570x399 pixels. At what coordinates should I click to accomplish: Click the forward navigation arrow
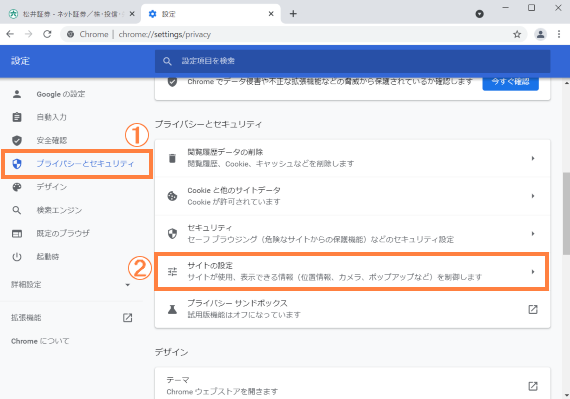(x=28, y=34)
